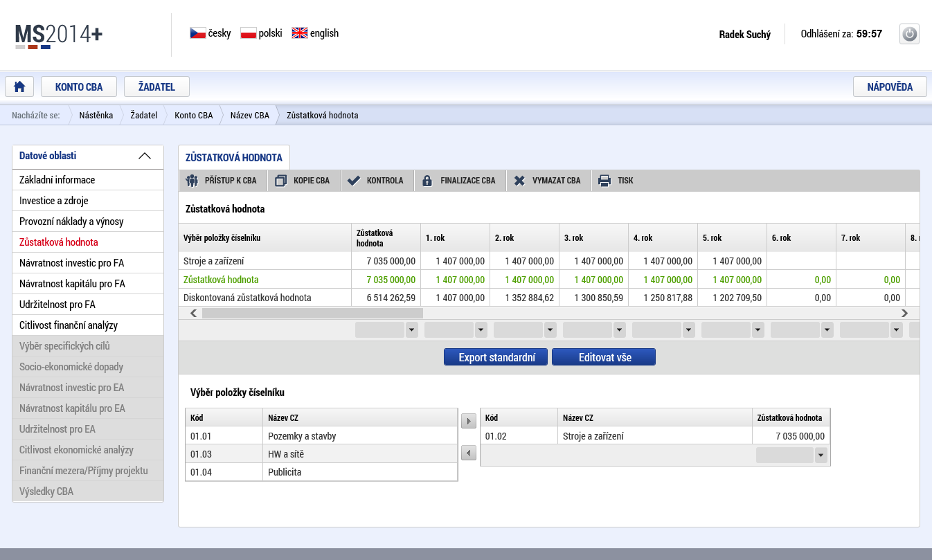Open filter dropdown under 4. rok column

[x=688, y=330]
